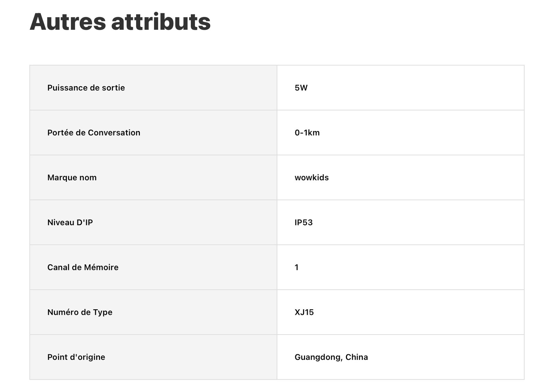Screen dimensions: 554x392
Task: Click the word "China" in the origin value
Action: click(357, 357)
